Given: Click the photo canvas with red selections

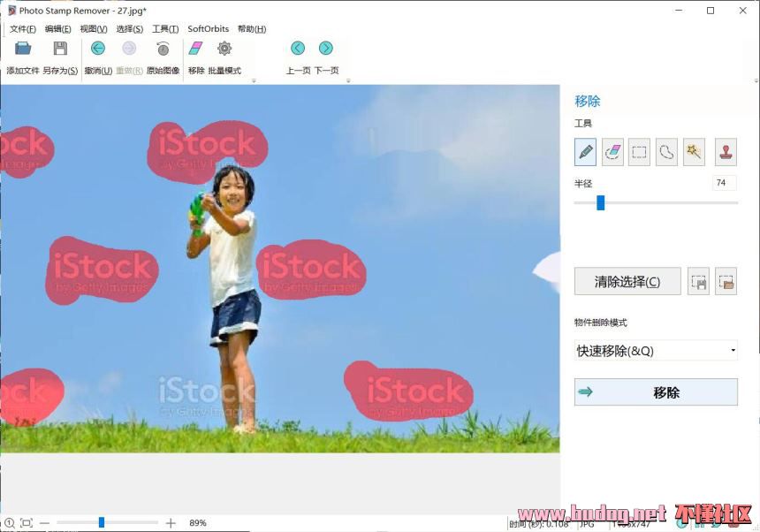Looking at the screenshot, I should [x=280, y=269].
